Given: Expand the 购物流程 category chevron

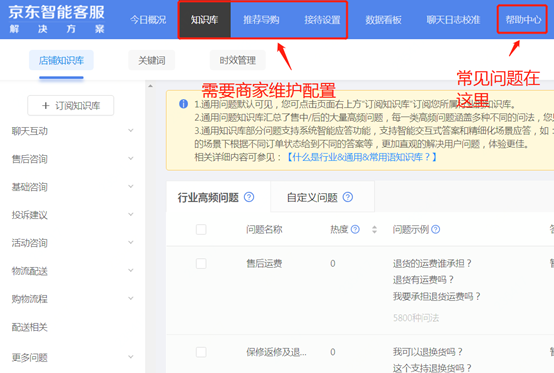Looking at the screenshot, I should [x=131, y=298].
